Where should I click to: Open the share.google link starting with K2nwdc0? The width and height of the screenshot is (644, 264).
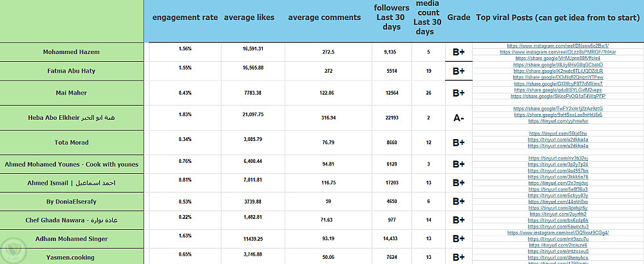click(558, 71)
